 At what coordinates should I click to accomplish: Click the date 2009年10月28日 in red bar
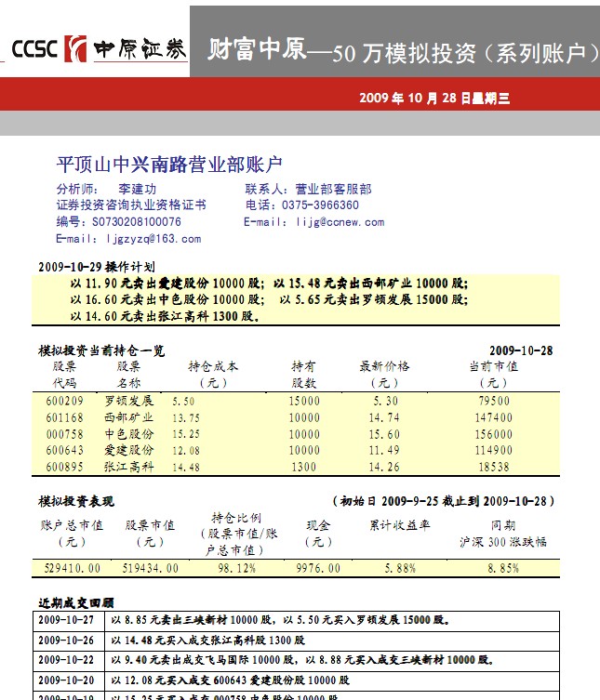pyautogui.click(x=419, y=98)
